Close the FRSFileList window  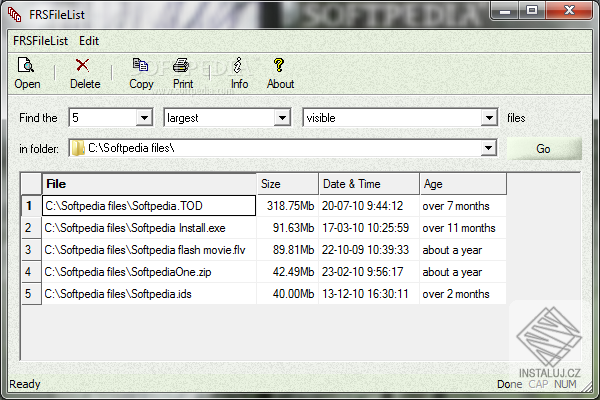[569, 11]
